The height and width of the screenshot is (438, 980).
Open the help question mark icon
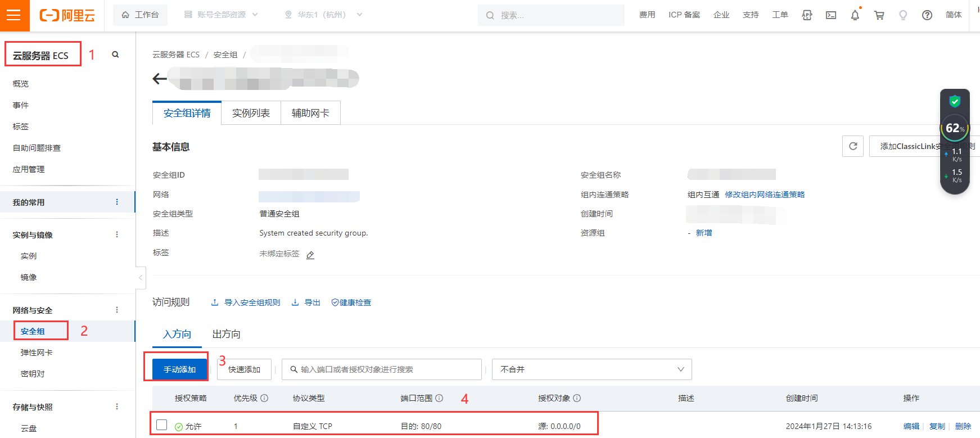click(927, 15)
